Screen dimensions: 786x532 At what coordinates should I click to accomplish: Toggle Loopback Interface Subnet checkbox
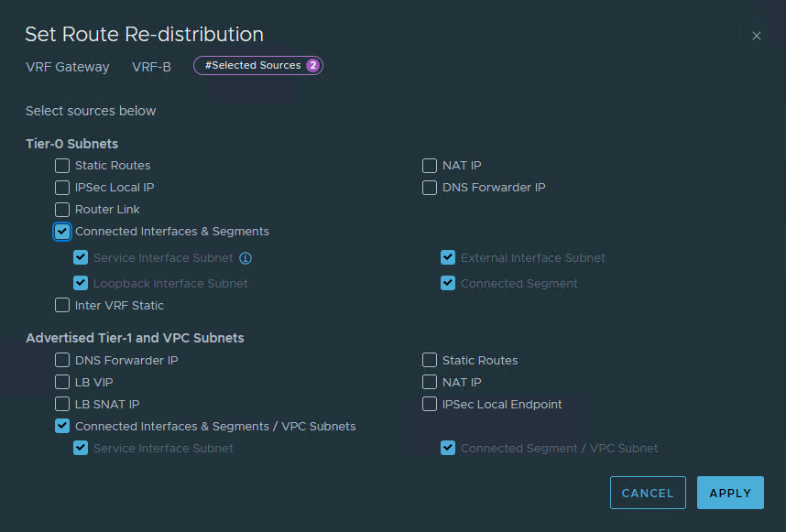(x=81, y=284)
